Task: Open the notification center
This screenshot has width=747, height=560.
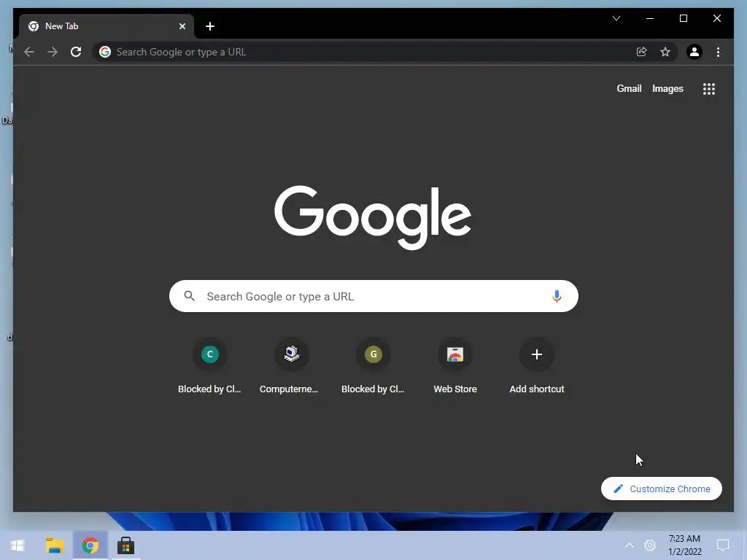Action: pyautogui.click(x=723, y=545)
